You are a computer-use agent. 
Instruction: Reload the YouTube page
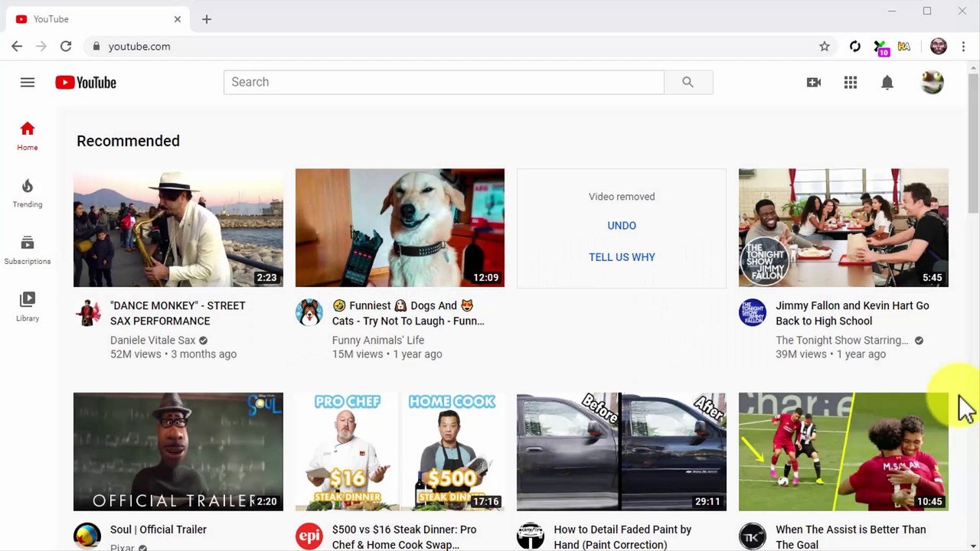click(66, 47)
